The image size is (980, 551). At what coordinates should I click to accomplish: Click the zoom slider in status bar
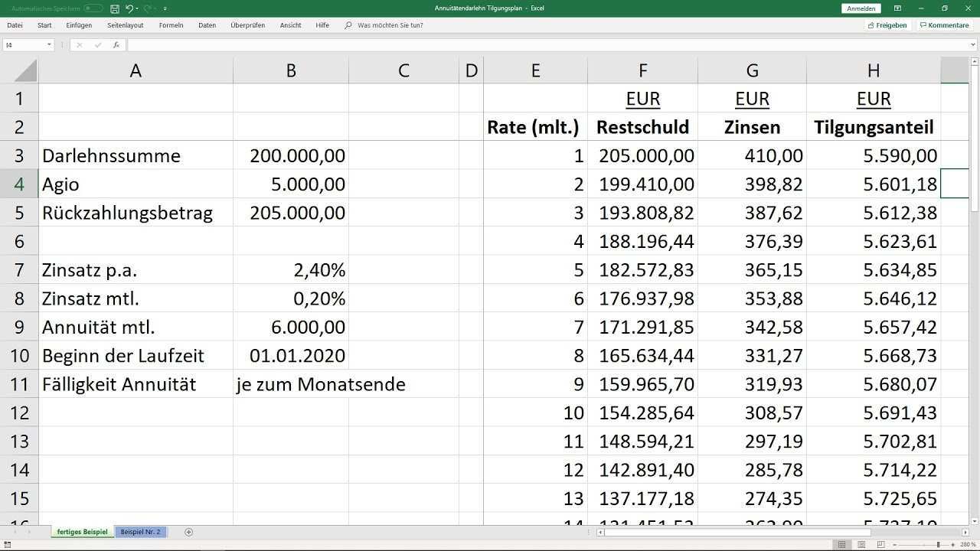938,544
